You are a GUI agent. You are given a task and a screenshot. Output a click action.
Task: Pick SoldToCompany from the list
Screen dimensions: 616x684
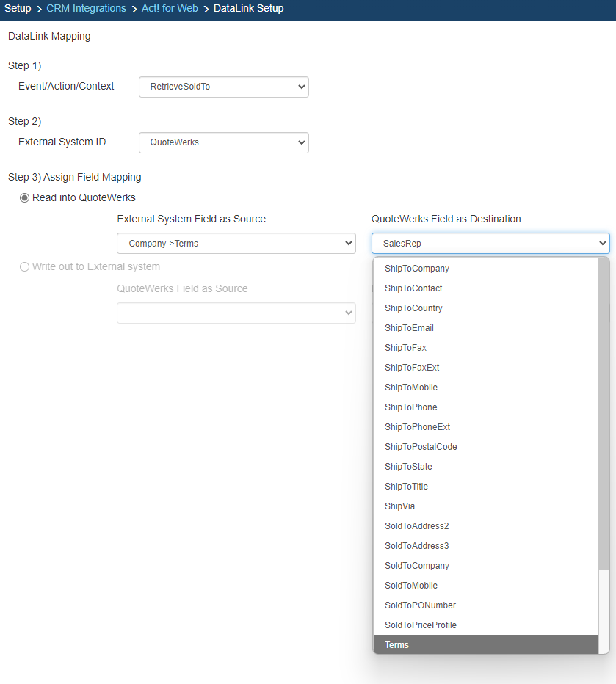[x=416, y=566]
